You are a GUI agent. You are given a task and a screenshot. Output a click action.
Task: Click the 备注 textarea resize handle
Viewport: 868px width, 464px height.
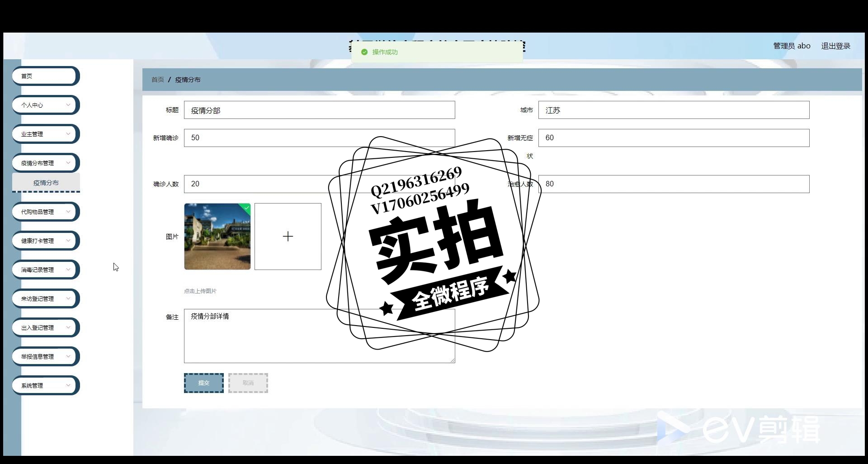(x=453, y=360)
